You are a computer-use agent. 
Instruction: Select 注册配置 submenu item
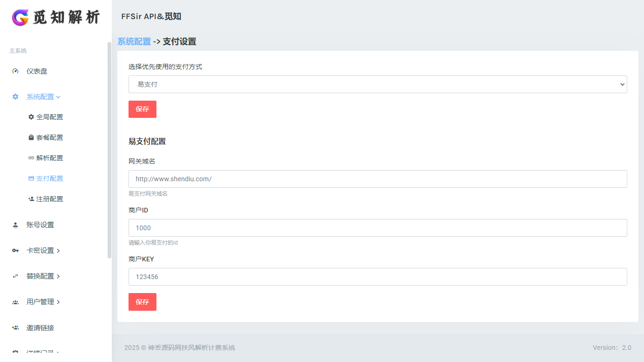click(x=49, y=199)
